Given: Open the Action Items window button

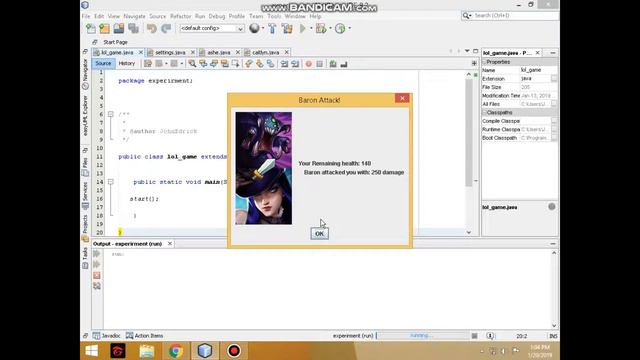Looking at the screenshot, I should 144,336.
